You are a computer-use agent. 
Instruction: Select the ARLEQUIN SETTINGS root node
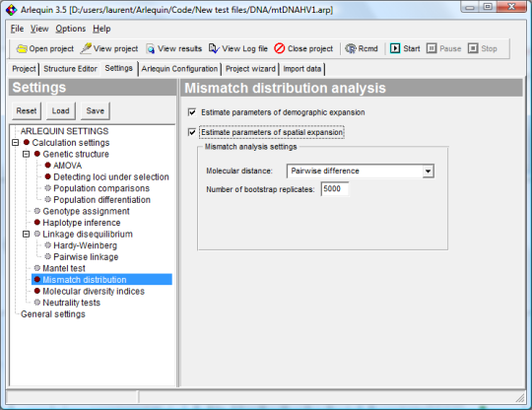point(64,131)
